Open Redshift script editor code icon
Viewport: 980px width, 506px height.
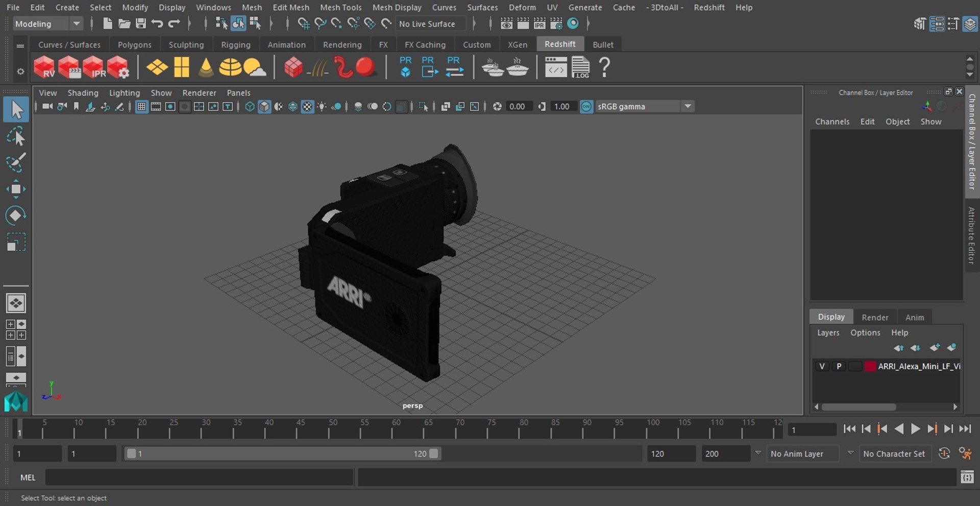555,67
